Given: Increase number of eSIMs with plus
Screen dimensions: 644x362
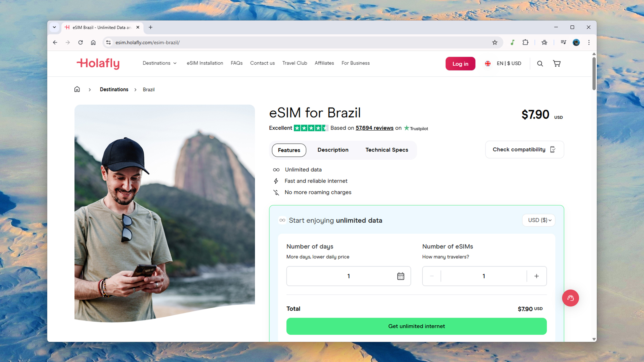Looking at the screenshot, I should tap(536, 276).
